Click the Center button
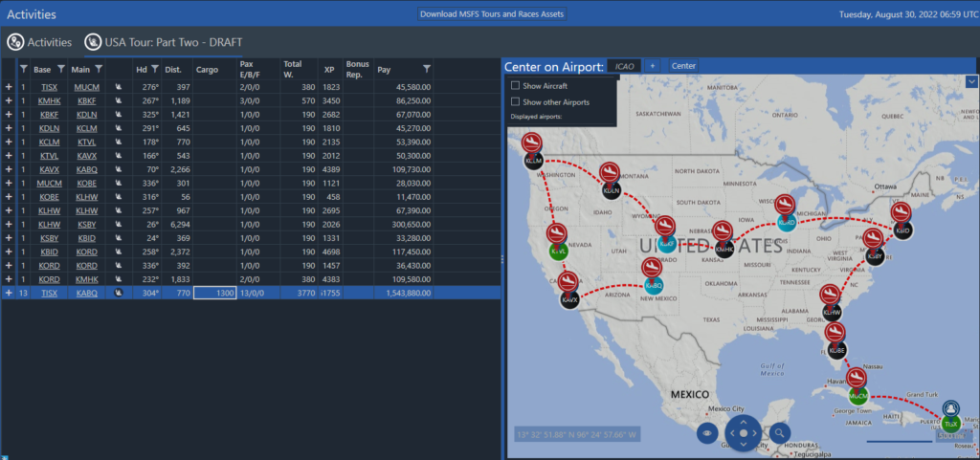This screenshot has height=460, width=980. point(683,66)
